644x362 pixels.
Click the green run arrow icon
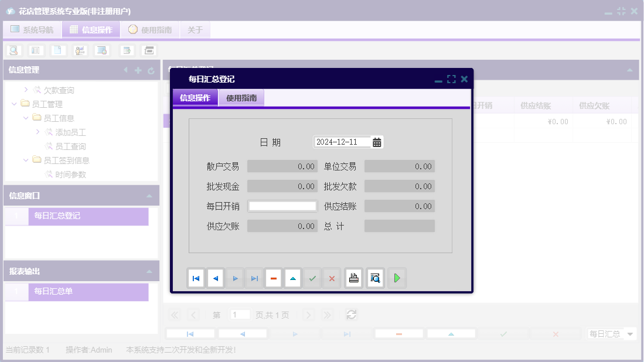pos(397,278)
